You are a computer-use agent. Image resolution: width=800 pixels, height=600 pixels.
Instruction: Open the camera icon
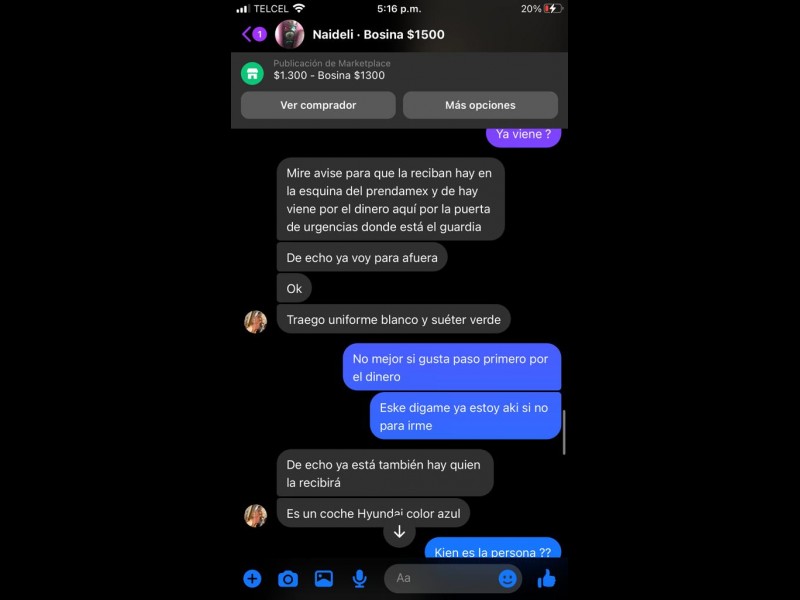(288, 579)
